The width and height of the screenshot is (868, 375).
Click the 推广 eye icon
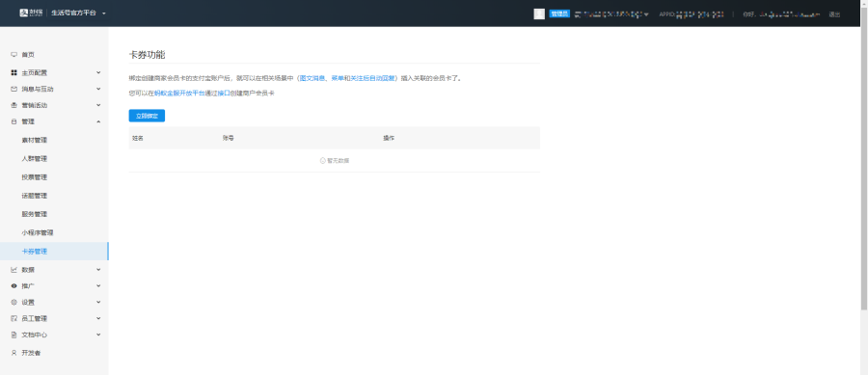[x=14, y=286]
